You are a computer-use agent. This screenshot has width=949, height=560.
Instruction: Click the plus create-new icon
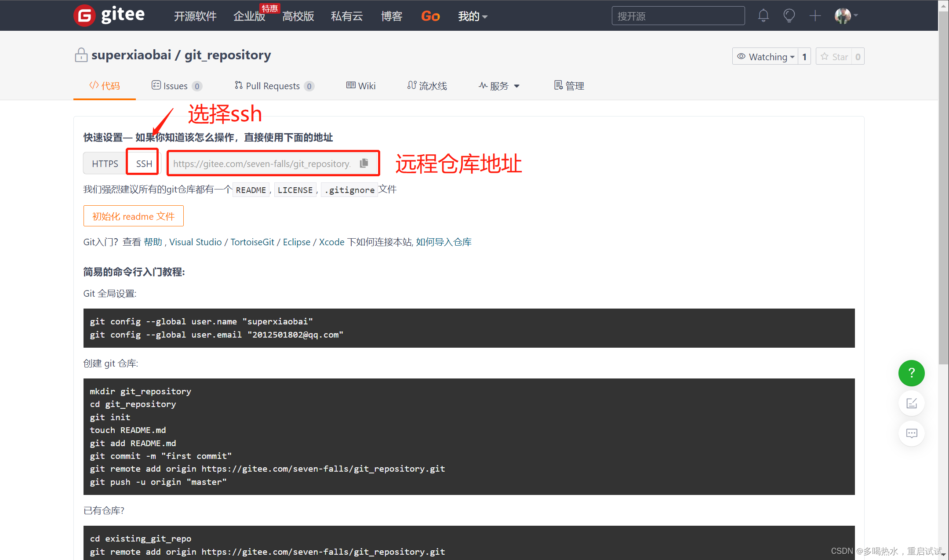815,16
